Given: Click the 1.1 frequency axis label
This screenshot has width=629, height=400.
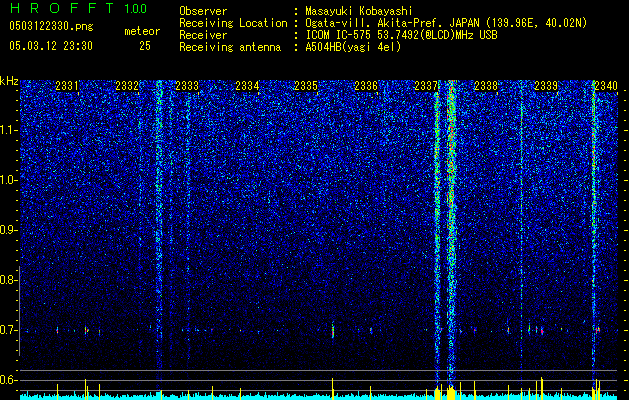Looking at the screenshot, I should coord(8,130).
